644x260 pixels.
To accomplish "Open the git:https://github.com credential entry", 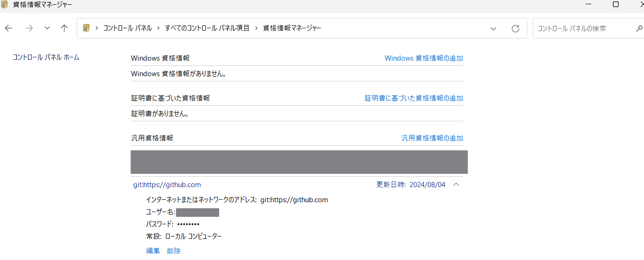I will pyautogui.click(x=167, y=185).
